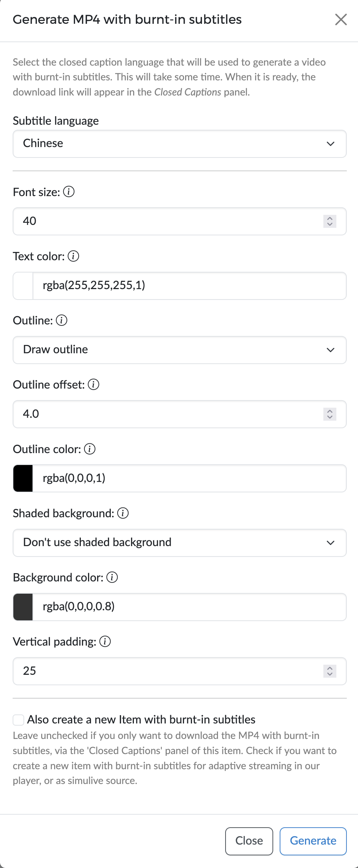The image size is (358, 868).
Task: Pick the dark gray Background color swatch
Action: (23, 607)
